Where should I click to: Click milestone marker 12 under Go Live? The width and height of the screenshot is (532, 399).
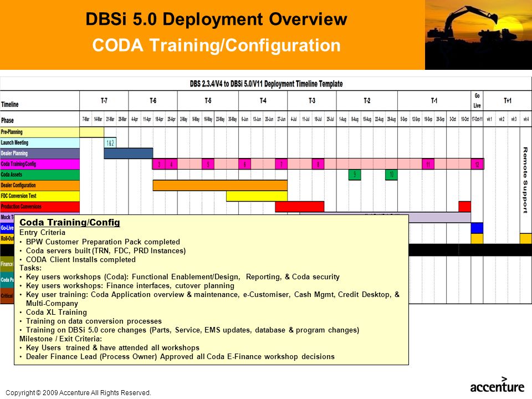click(x=477, y=164)
